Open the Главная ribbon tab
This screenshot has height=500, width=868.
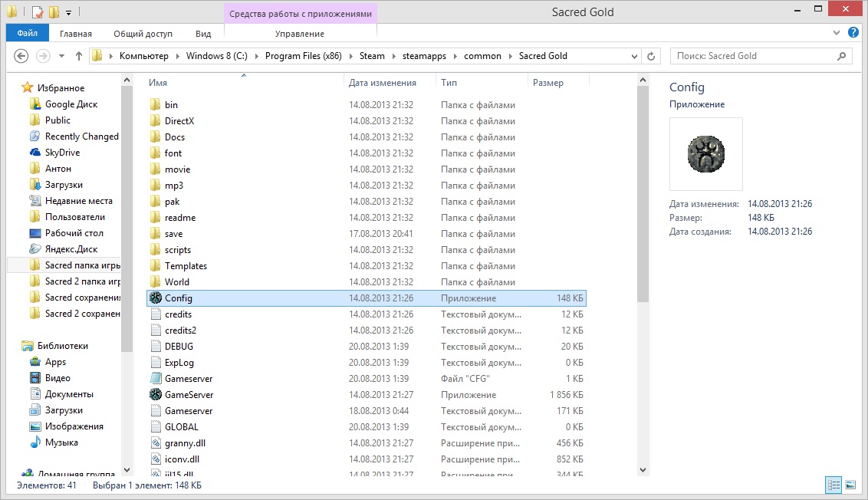tap(76, 34)
